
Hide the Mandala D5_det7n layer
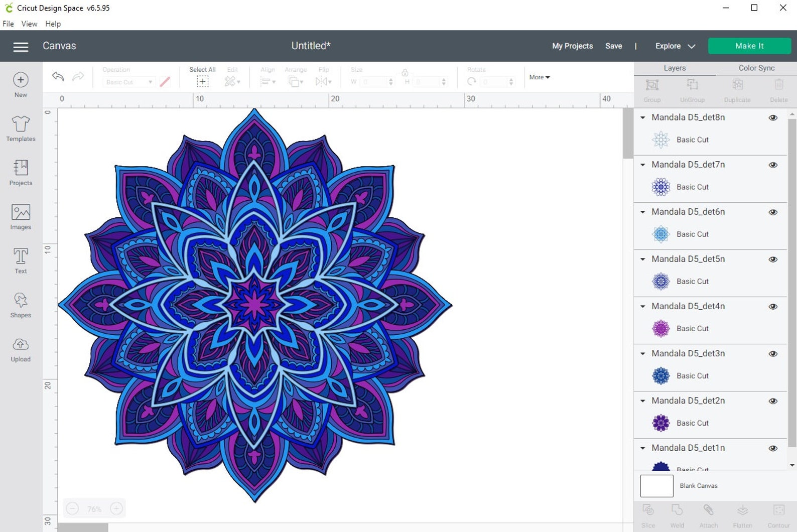click(x=773, y=165)
